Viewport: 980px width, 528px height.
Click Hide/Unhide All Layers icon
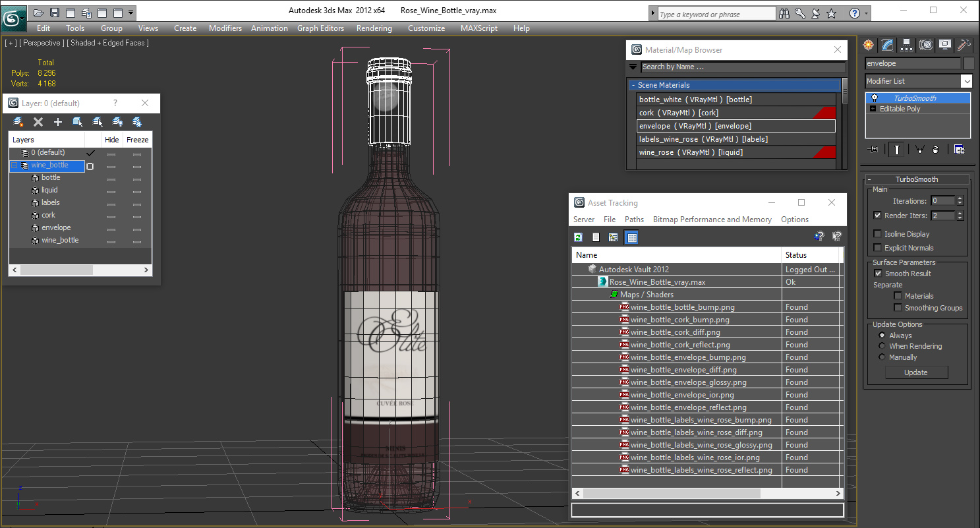click(x=117, y=122)
